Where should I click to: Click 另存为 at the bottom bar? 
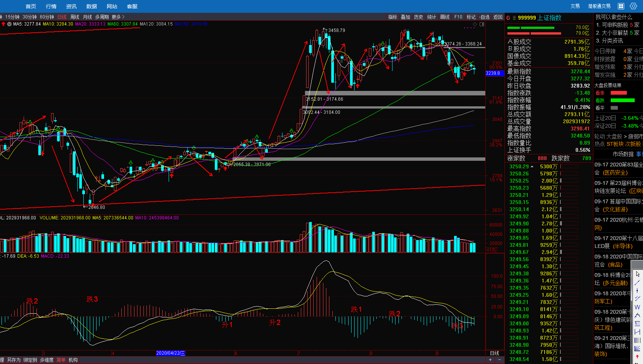[x=14, y=360]
